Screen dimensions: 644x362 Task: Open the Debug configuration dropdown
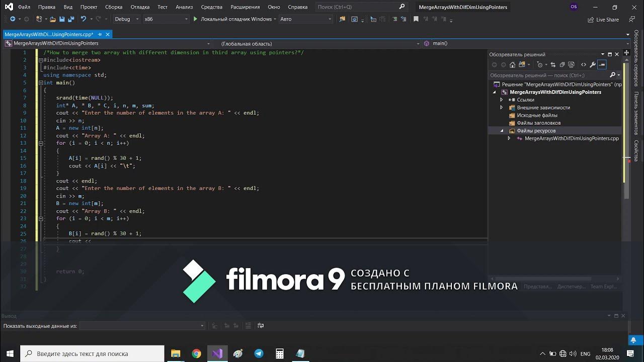[x=127, y=19]
